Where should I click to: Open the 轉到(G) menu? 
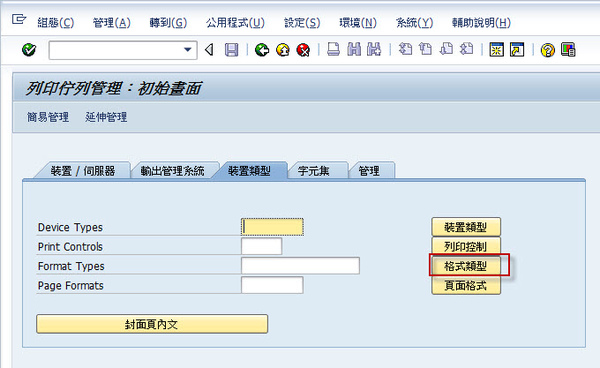[168, 23]
